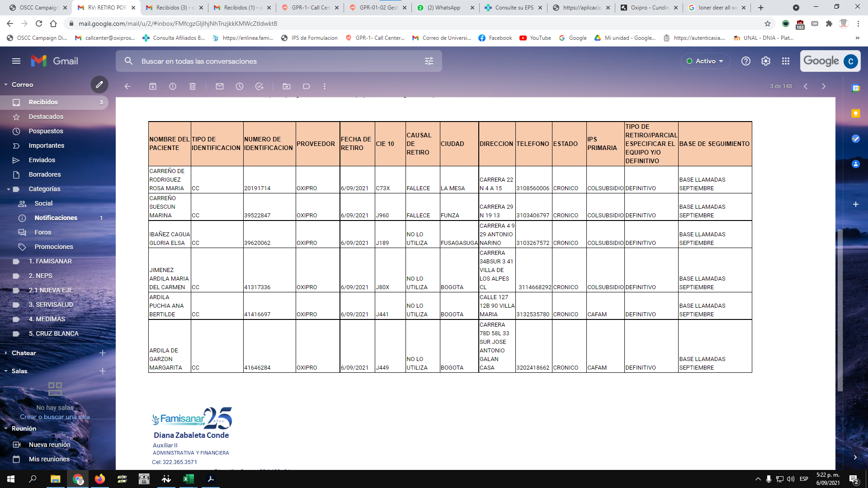Reload the current page
Screen dimensions: 868x488
(x=39, y=23)
